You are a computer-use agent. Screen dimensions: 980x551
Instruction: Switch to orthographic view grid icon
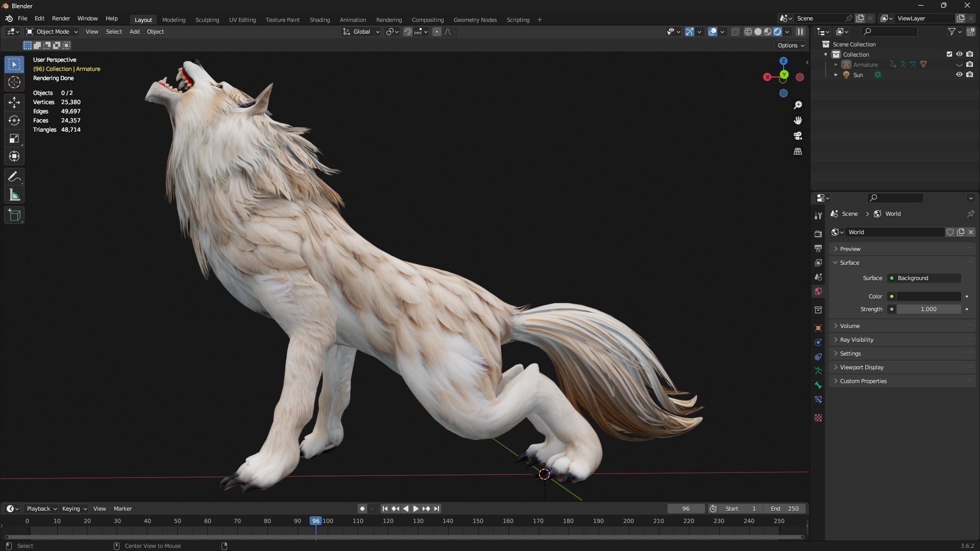tap(798, 152)
